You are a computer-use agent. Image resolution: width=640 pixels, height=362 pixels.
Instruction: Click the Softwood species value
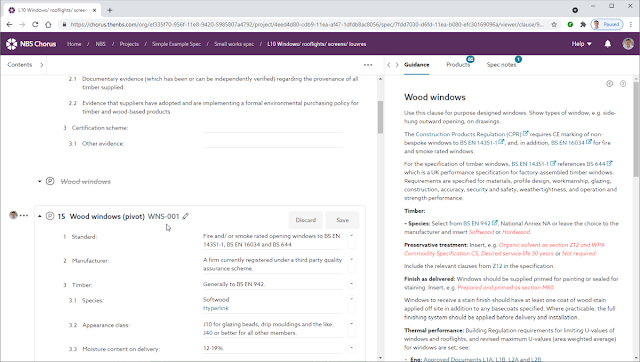(x=216, y=300)
